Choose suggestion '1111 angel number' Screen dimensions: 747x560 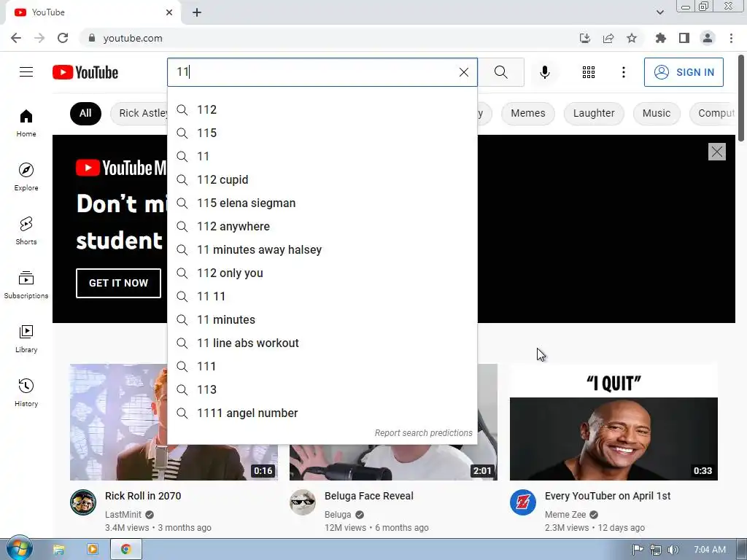(322, 413)
